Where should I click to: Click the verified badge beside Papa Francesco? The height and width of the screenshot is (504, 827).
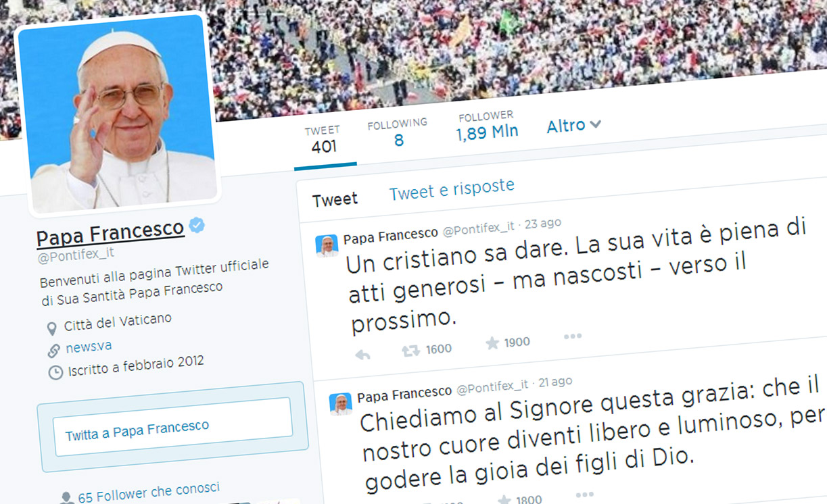[x=197, y=225]
